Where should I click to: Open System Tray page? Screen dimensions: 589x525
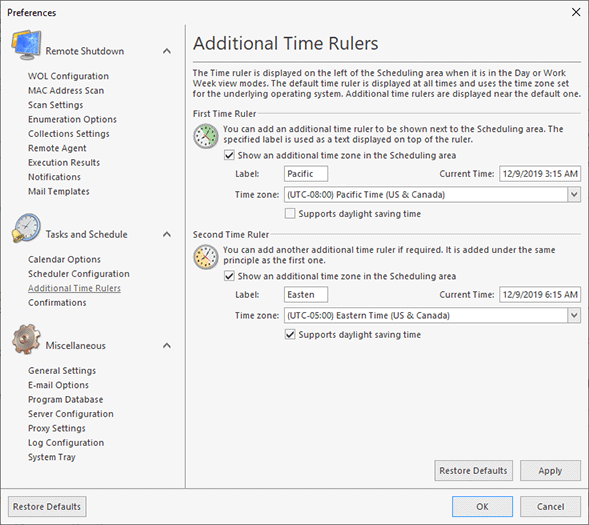pos(52,457)
